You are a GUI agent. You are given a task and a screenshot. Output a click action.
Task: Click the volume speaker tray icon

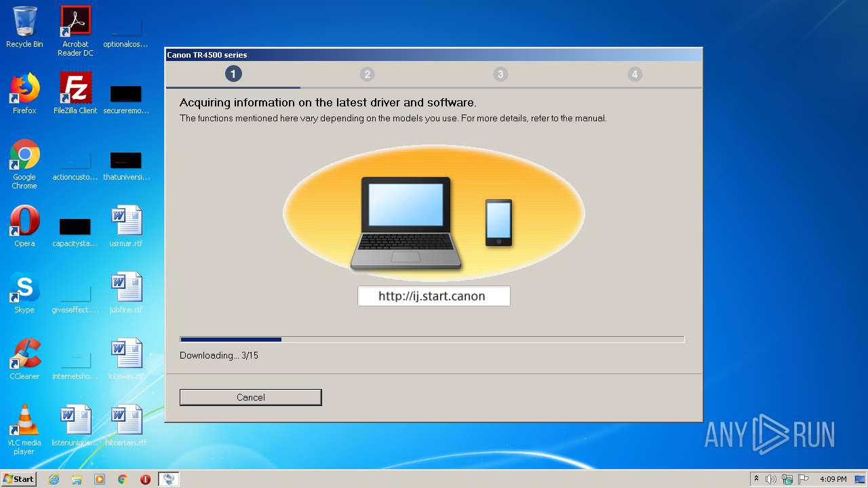(x=771, y=479)
